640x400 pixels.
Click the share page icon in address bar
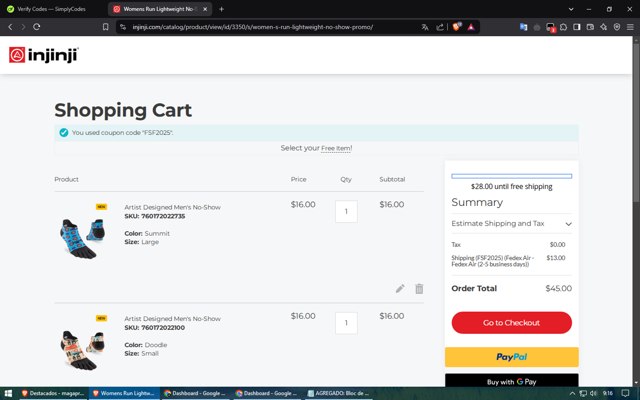[x=440, y=27]
